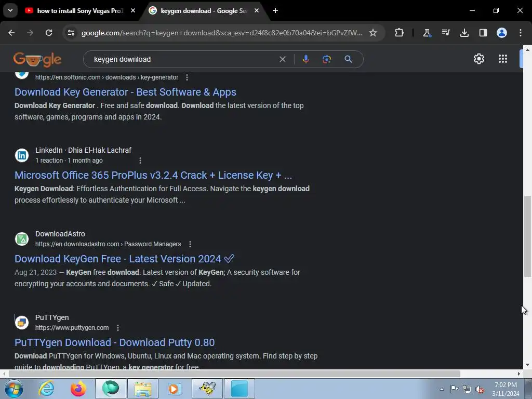Open more options for Softonic result
The image size is (532, 399).
pos(187,77)
